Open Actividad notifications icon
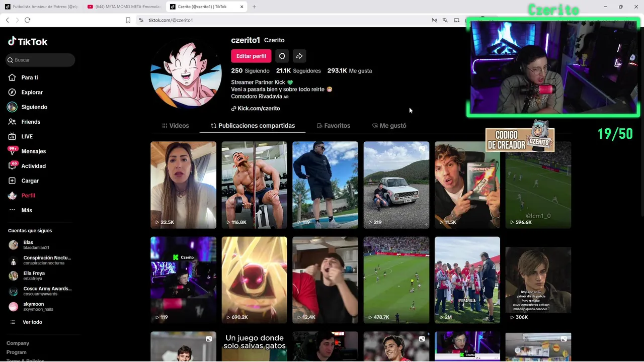Image resolution: width=644 pixels, height=362 pixels. [12, 166]
